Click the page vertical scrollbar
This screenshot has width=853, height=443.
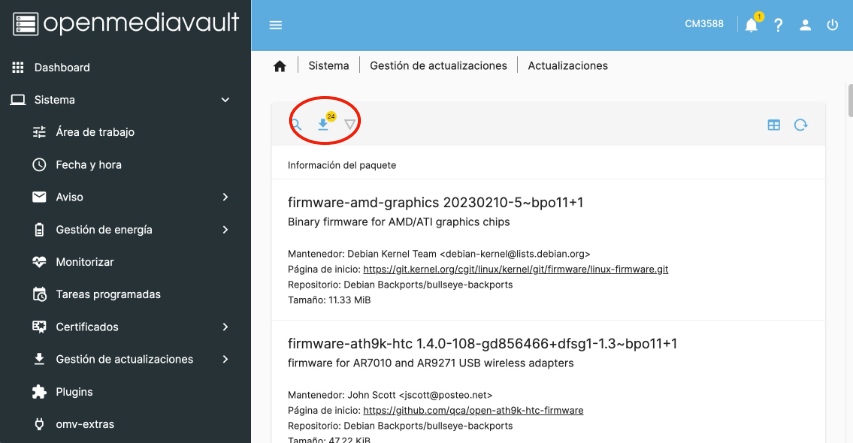click(850, 100)
